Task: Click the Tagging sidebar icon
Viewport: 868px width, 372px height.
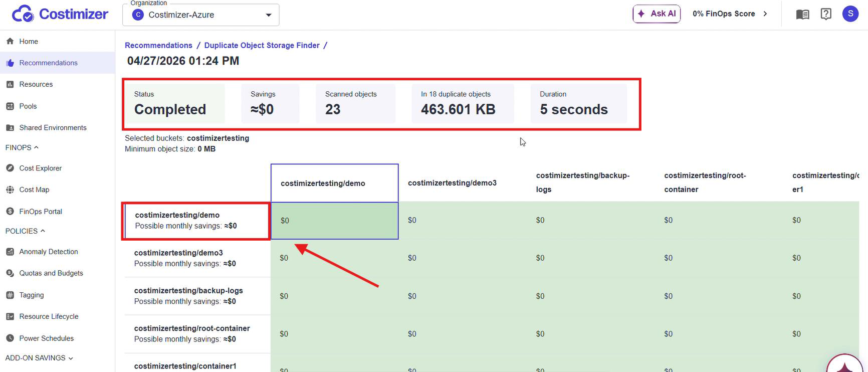Action: click(x=10, y=295)
